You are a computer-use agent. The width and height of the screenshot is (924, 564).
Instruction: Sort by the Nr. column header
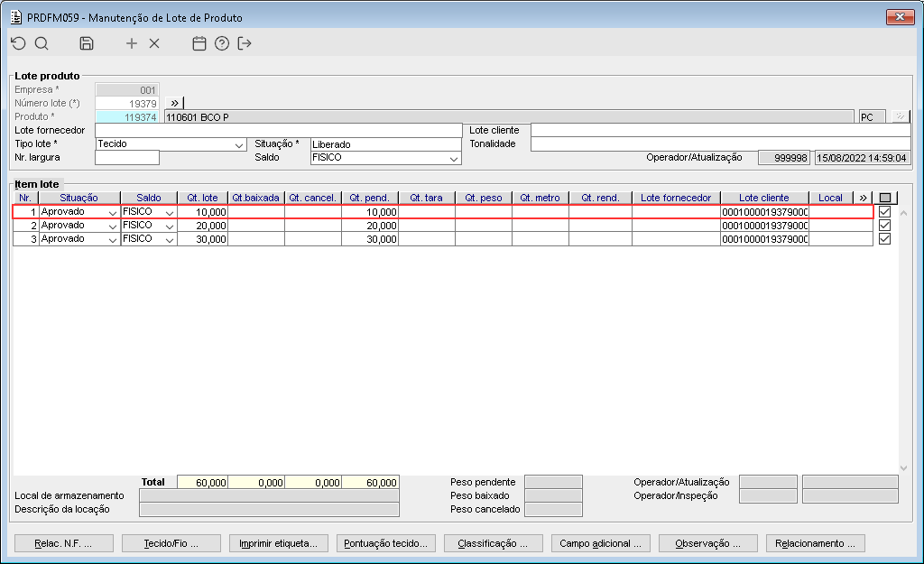pyautogui.click(x=25, y=198)
